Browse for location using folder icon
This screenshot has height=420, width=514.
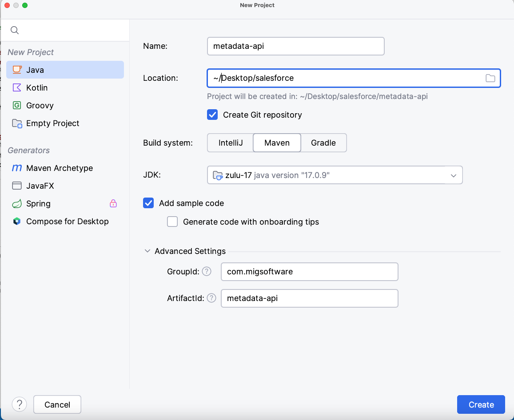click(x=490, y=78)
